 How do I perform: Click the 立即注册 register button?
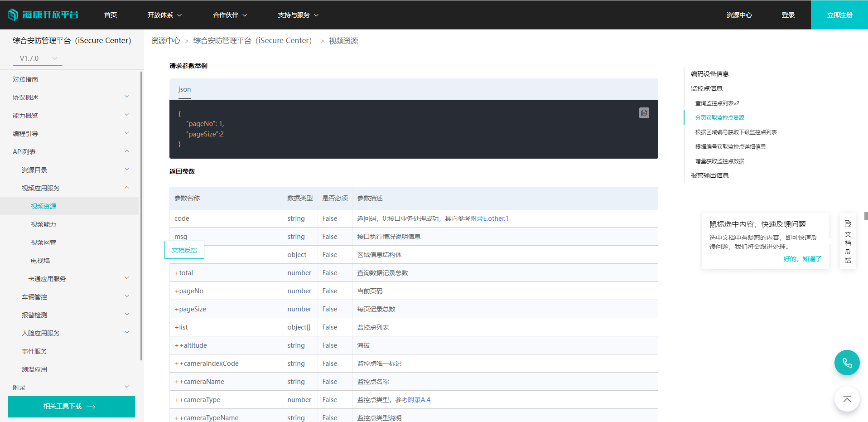point(839,15)
